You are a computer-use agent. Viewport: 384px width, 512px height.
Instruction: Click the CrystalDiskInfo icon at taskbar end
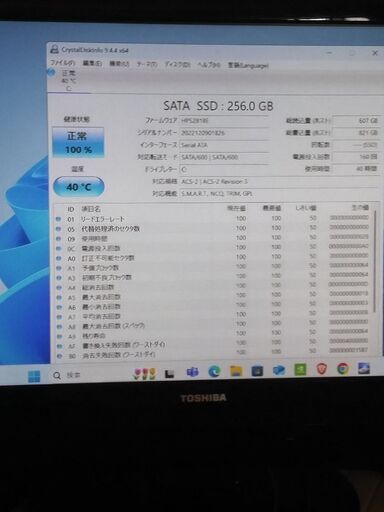click(x=364, y=368)
